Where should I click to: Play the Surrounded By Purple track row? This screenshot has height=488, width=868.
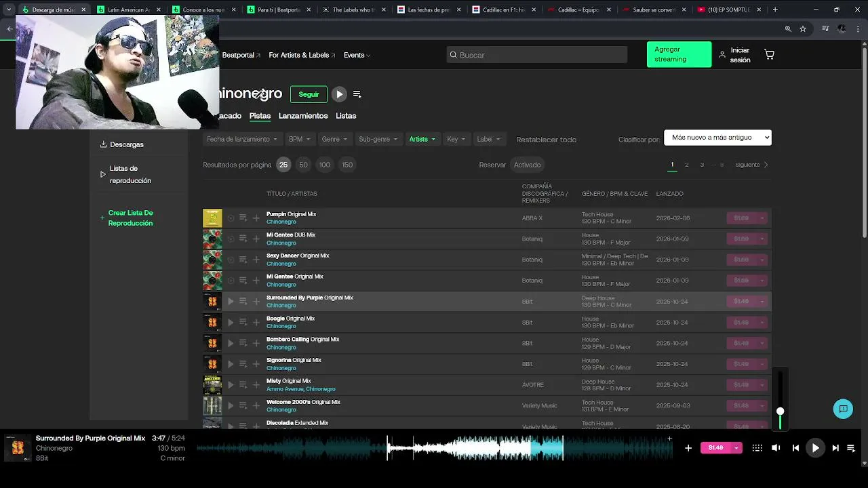click(231, 302)
